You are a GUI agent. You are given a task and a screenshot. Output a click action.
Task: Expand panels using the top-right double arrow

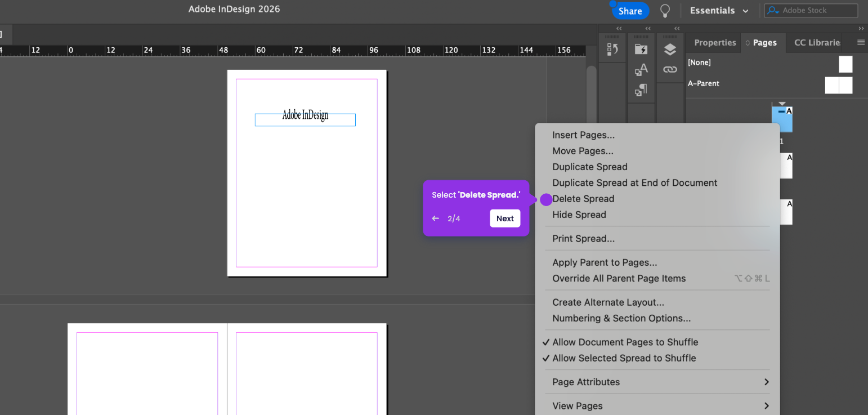[861, 29]
